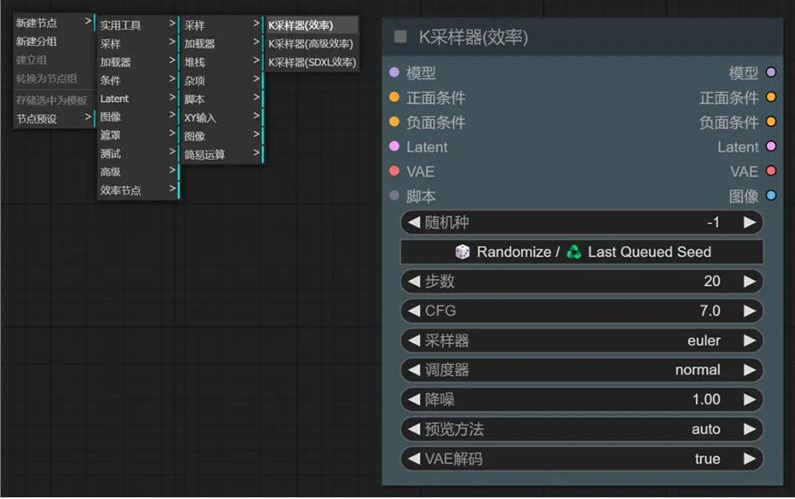This screenshot has height=499, width=795.
Task: Click the 正面条件 input socket dot
Action: pos(394,97)
